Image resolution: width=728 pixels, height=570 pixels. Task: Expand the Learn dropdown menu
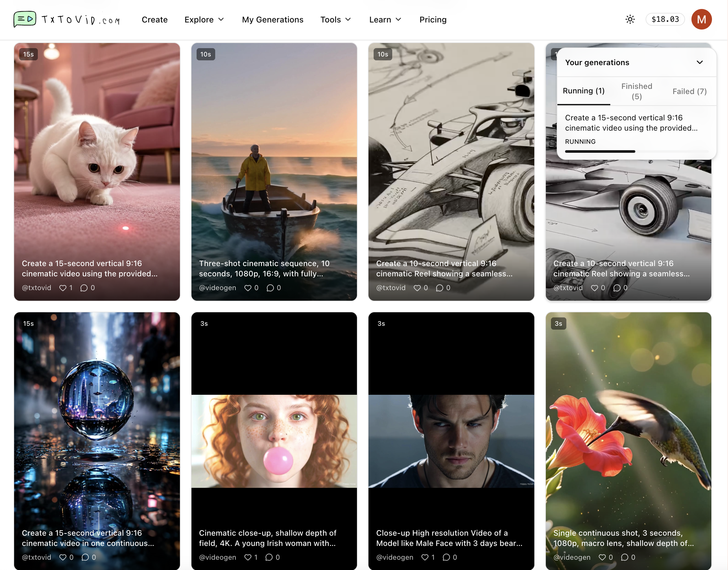[385, 20]
